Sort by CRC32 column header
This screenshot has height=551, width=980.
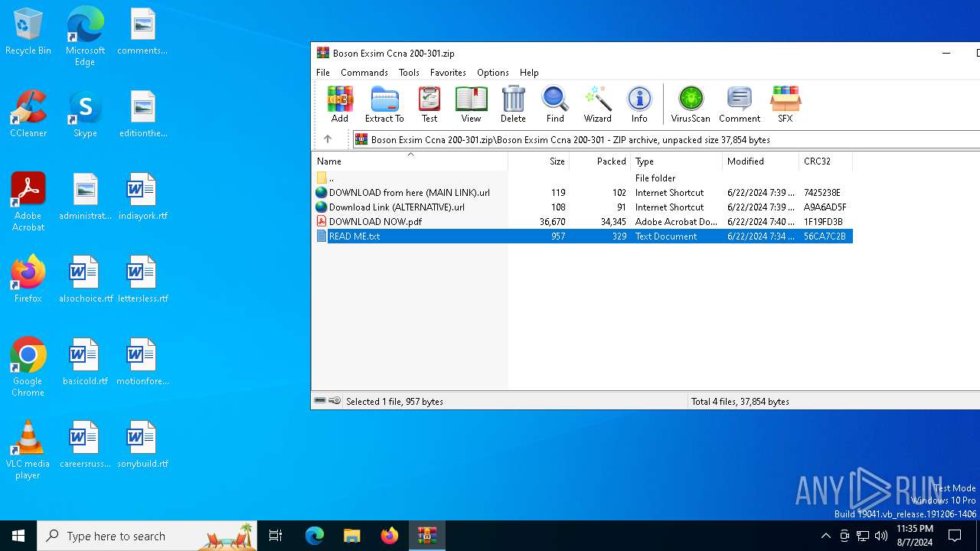(x=826, y=161)
